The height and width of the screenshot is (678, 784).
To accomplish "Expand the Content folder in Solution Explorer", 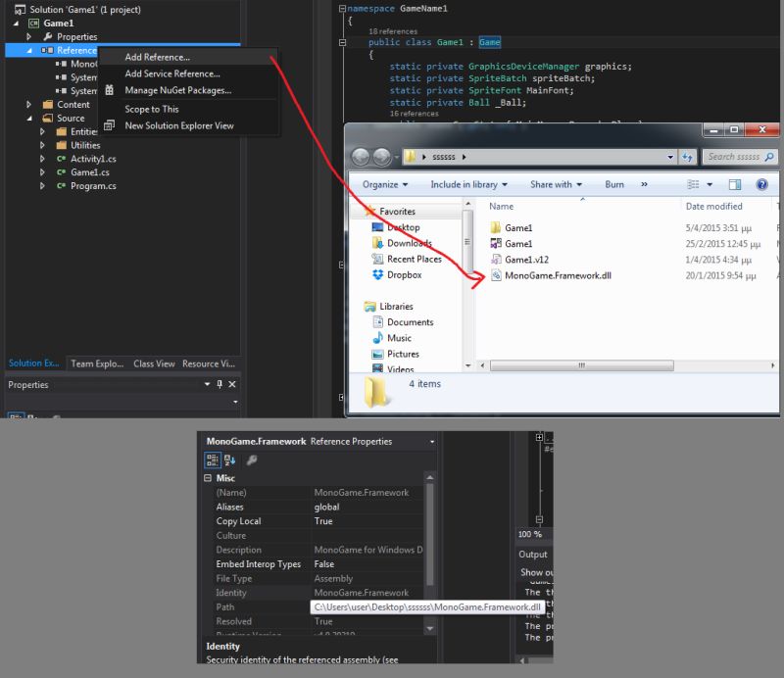I will [x=28, y=104].
